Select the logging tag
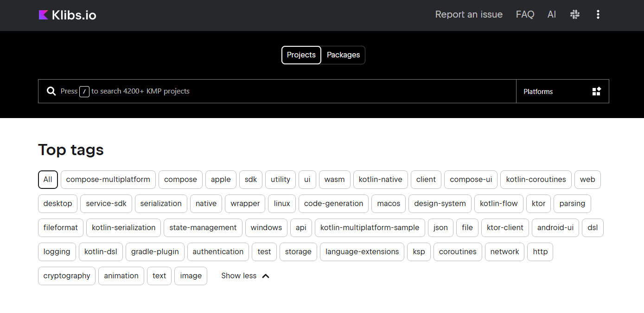644x313 pixels. click(x=57, y=252)
